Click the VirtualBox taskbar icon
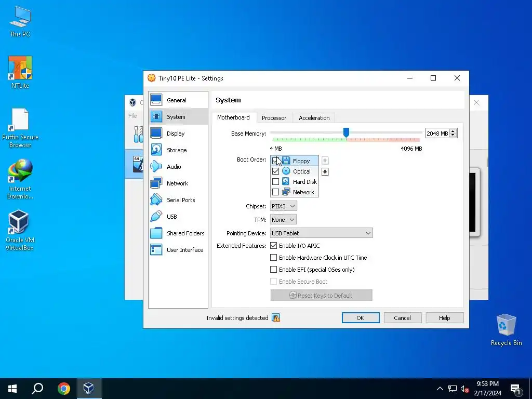This screenshot has height=399, width=532. (88, 389)
